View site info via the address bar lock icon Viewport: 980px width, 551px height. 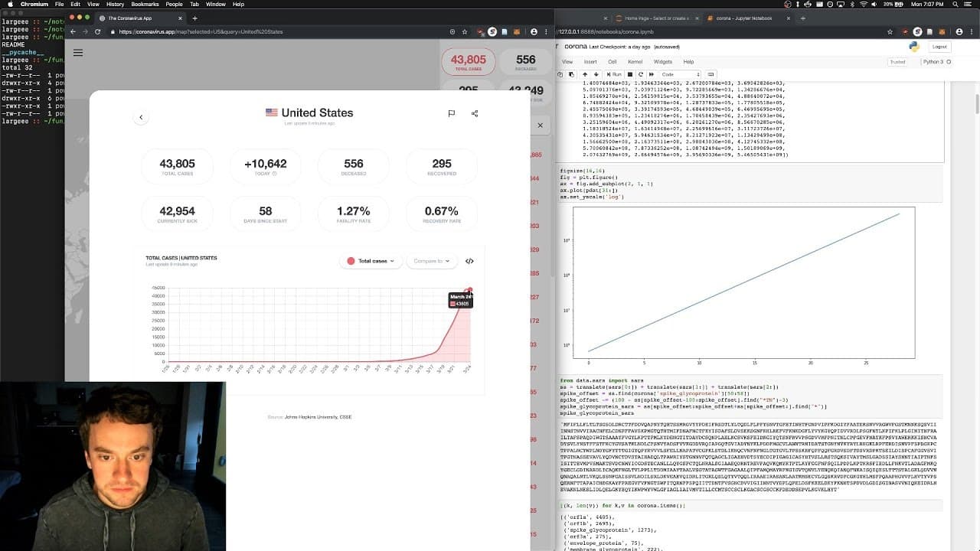click(x=113, y=31)
